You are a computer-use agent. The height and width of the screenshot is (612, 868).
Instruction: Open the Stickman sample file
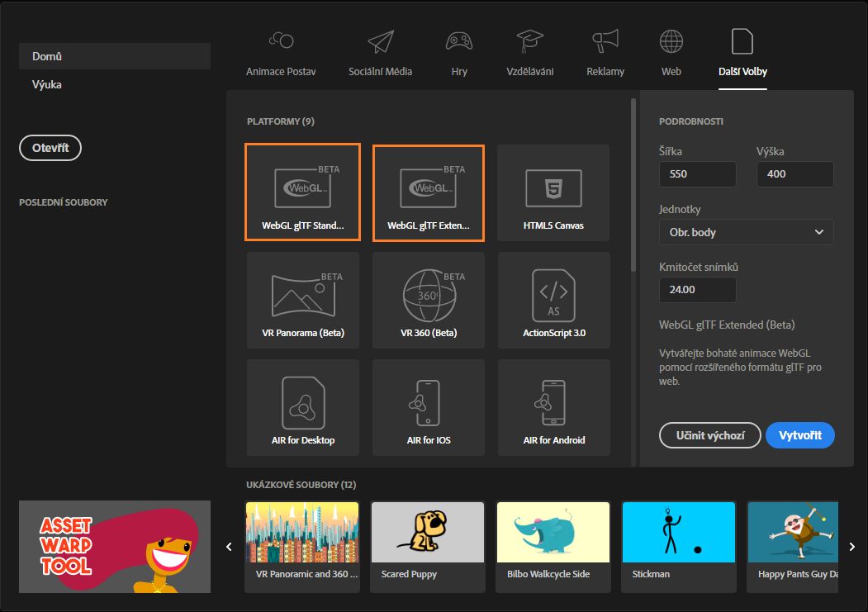679,547
